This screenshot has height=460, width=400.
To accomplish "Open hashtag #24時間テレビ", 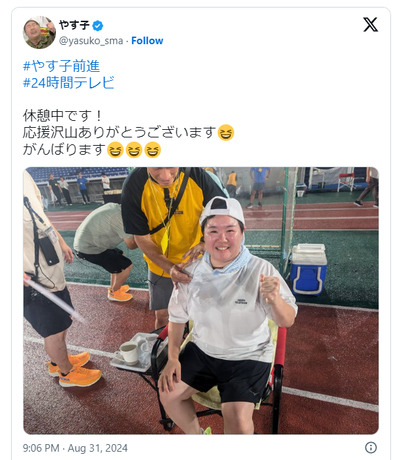I will pyautogui.click(x=69, y=82).
